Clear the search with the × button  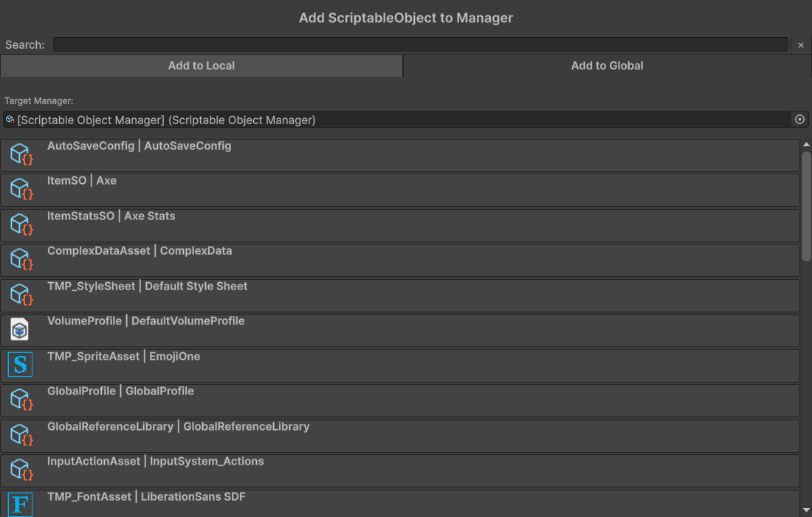pyautogui.click(x=801, y=45)
